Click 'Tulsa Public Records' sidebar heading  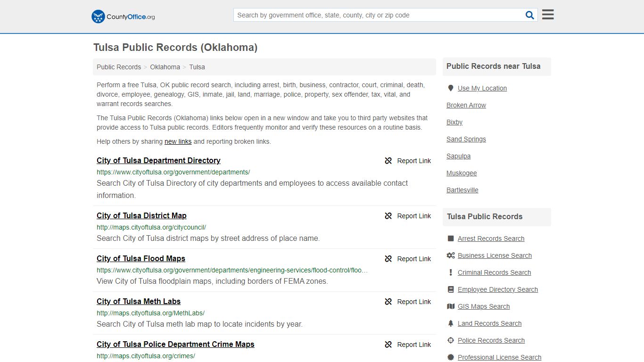coord(485,217)
